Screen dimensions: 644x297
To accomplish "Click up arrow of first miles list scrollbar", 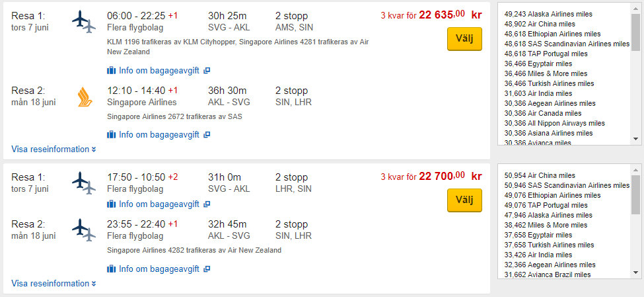I will pos(636,8).
